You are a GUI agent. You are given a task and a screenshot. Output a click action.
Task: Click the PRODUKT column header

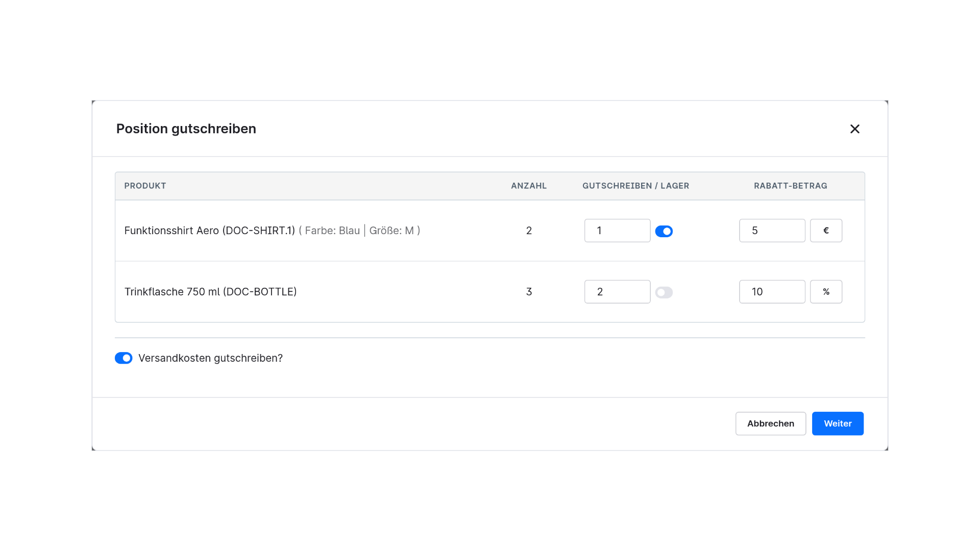(145, 186)
